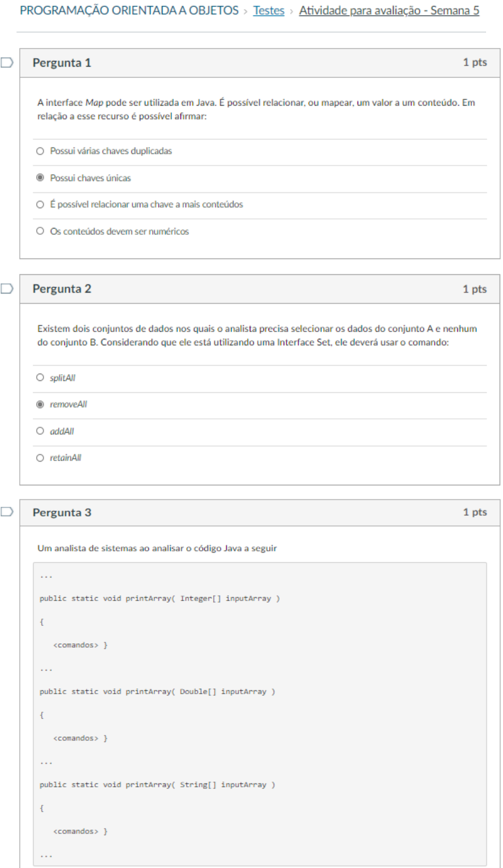Open 'Atividade para avaliação - Semana 5' link
Viewport: 503px width, 868px height.
click(389, 11)
